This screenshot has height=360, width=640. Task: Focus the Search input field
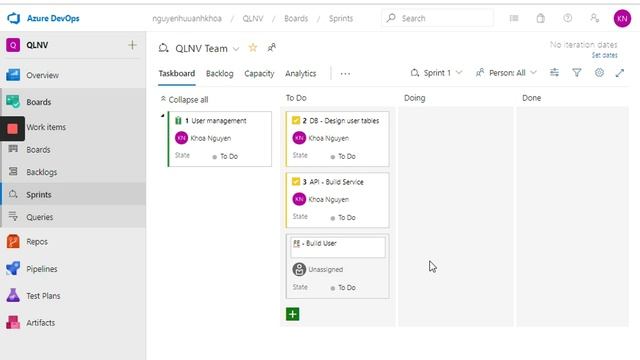click(x=437, y=18)
